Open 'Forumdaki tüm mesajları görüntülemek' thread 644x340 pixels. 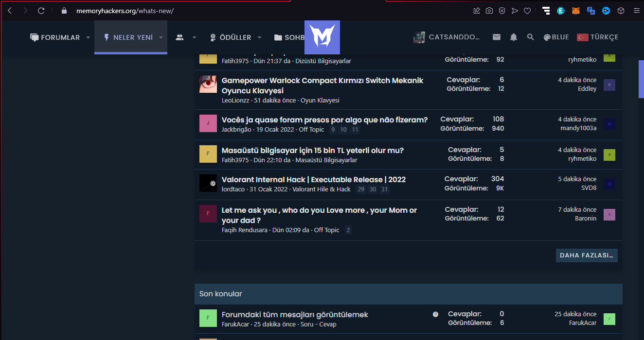[295, 314]
